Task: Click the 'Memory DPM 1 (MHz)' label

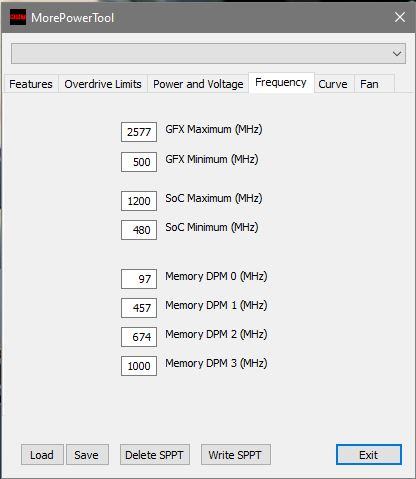Action: (216, 305)
